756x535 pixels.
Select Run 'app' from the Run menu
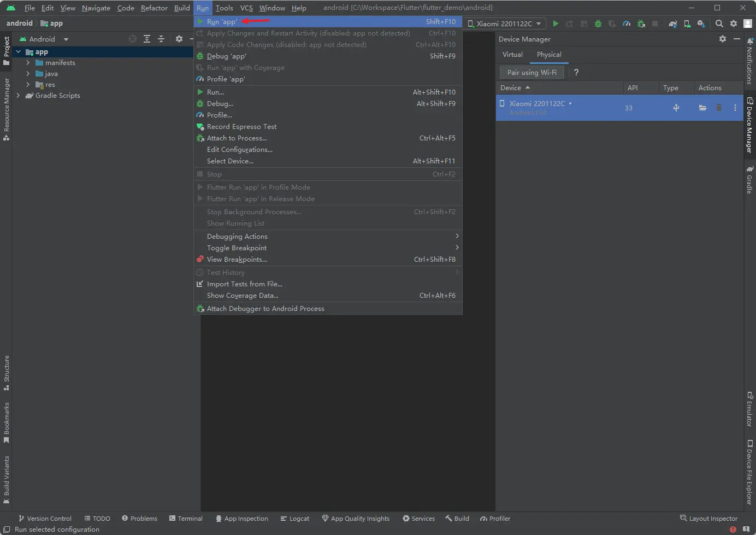pyautogui.click(x=222, y=22)
